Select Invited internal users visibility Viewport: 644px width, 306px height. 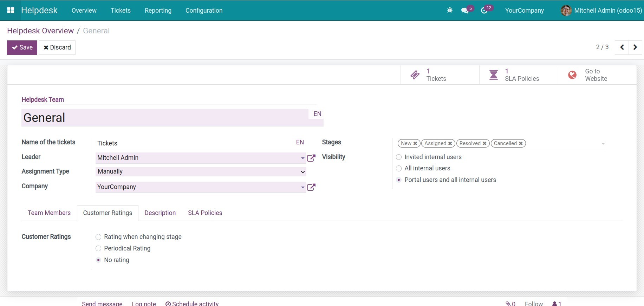point(399,157)
